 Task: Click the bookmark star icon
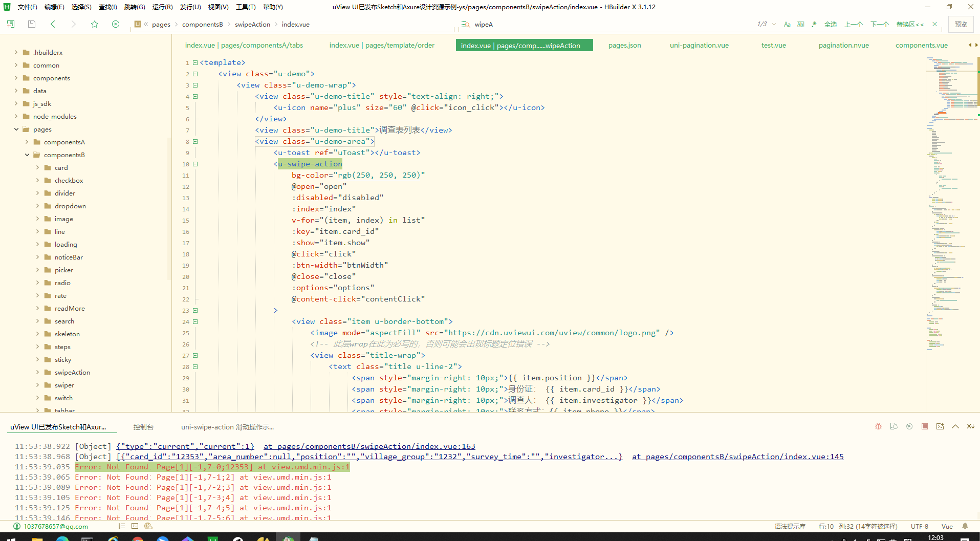(95, 24)
